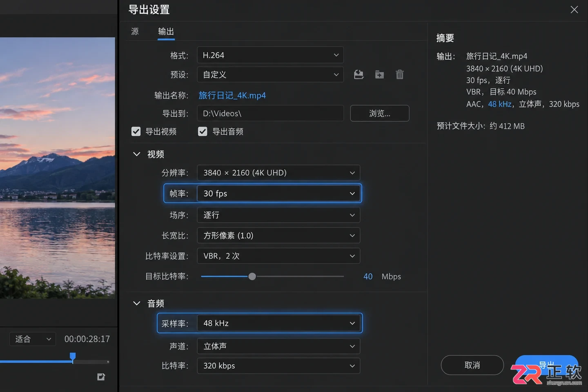This screenshot has height=392, width=588.
Task: Click the 预计文件大小: 约 412 MB text
Action: tap(481, 126)
